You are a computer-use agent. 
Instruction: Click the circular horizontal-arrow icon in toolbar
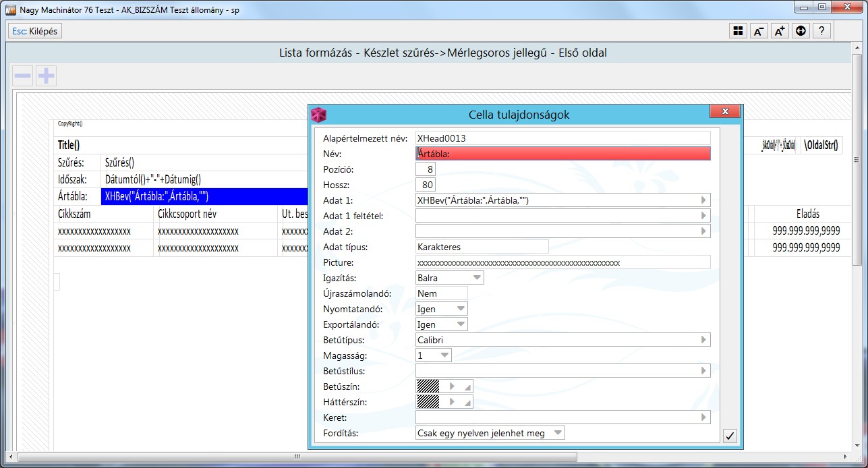click(801, 31)
